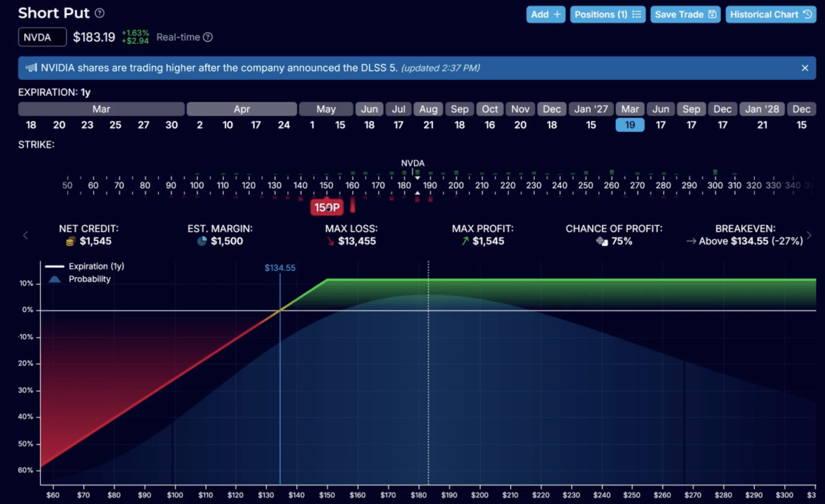Open the Historical Chart

tap(771, 14)
